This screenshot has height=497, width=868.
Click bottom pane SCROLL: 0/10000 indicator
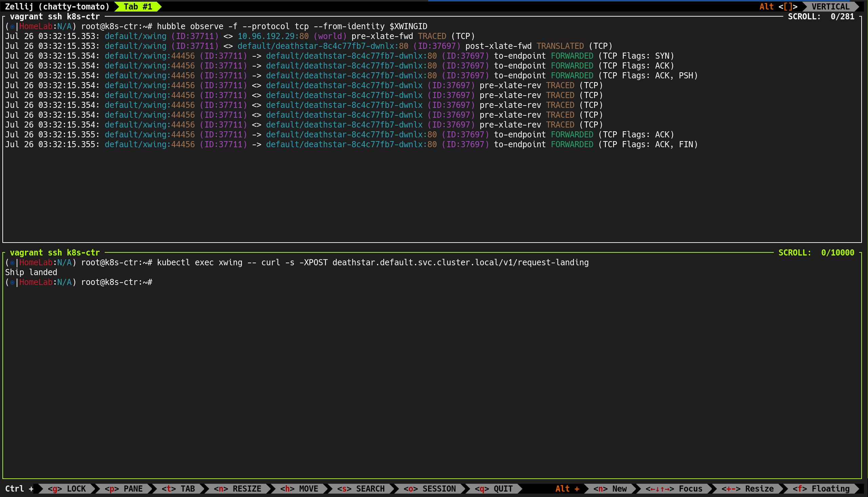coord(816,252)
